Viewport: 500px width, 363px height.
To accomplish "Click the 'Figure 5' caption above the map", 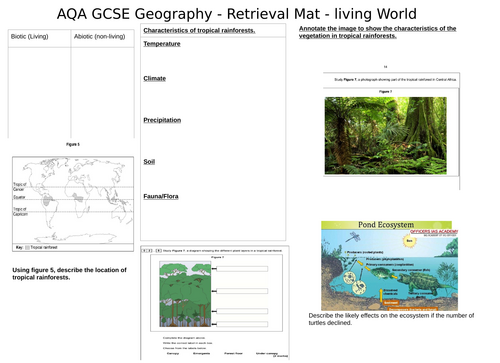I will pyautogui.click(x=73, y=144).
